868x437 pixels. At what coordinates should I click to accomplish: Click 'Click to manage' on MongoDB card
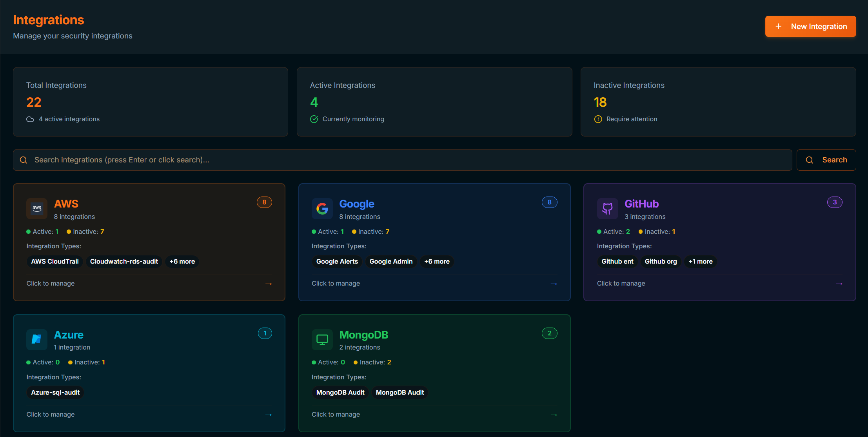(x=336, y=415)
